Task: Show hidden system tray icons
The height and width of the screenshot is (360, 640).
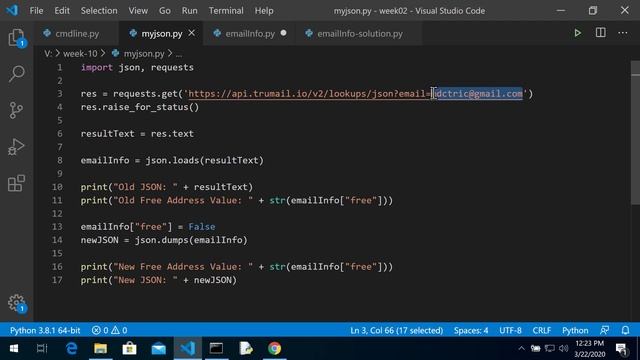Action: tap(521, 349)
